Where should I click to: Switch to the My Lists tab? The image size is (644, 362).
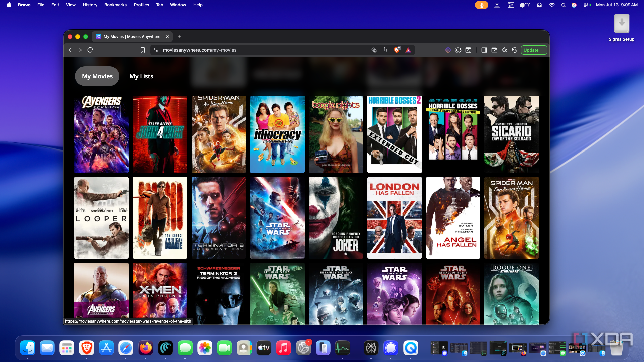pos(141,76)
